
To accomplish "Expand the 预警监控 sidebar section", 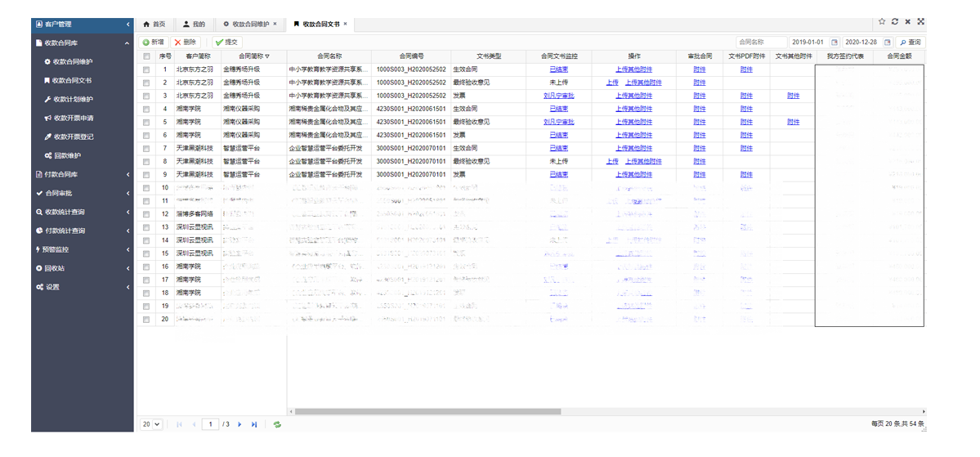I will click(82, 249).
